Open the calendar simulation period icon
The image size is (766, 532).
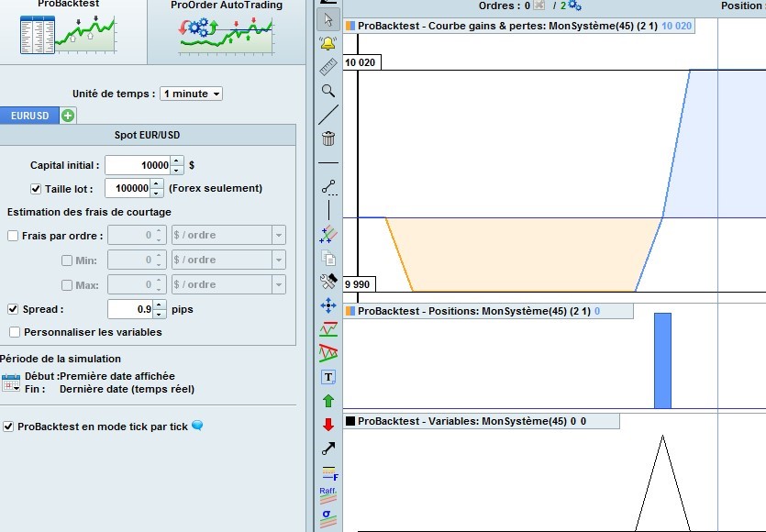click(11, 382)
